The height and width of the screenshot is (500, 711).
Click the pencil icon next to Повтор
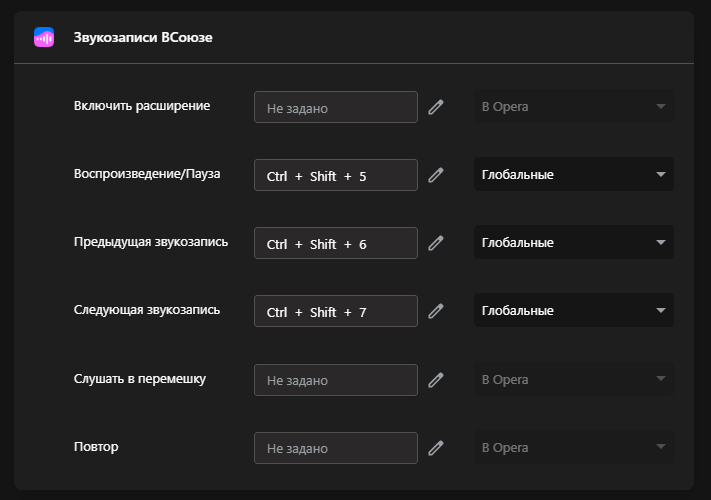tap(436, 448)
